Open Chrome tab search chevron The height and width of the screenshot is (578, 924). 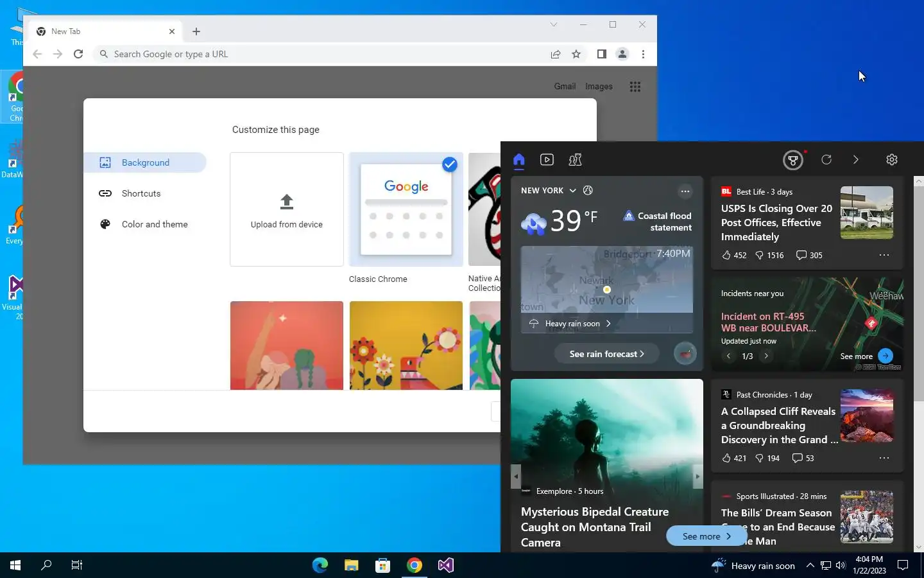pyautogui.click(x=553, y=24)
